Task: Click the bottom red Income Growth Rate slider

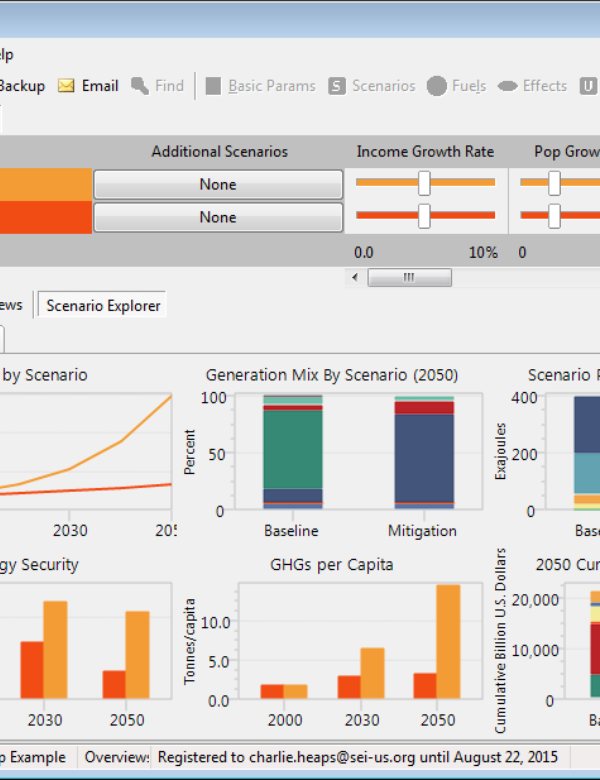Action: (424, 216)
